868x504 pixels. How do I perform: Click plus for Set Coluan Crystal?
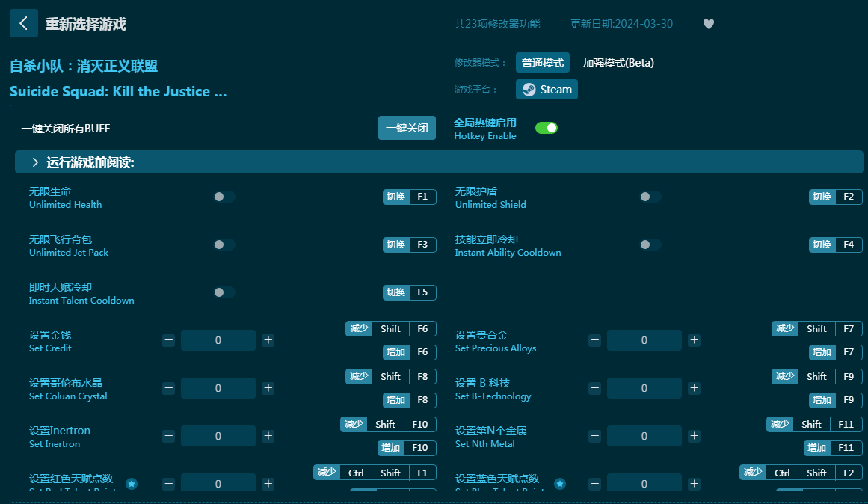pyautogui.click(x=268, y=388)
